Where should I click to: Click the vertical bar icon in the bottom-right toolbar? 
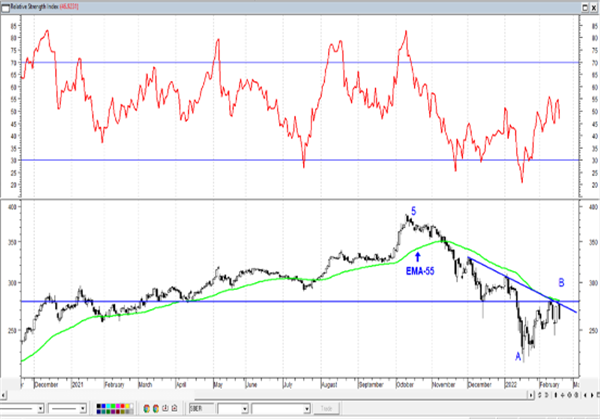click(x=556, y=395)
